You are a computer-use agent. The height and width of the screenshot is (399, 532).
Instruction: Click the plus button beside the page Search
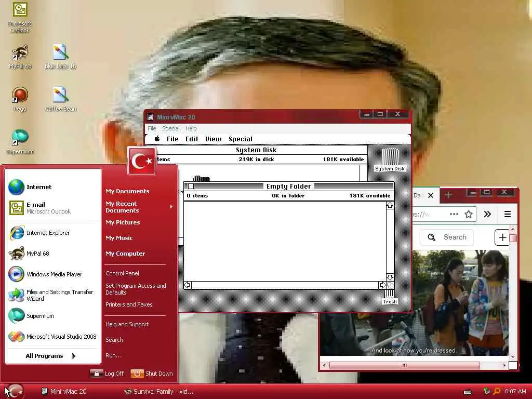[x=502, y=237]
